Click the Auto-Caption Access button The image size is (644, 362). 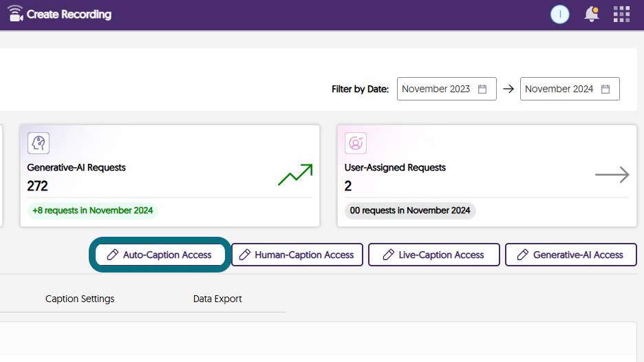click(160, 255)
